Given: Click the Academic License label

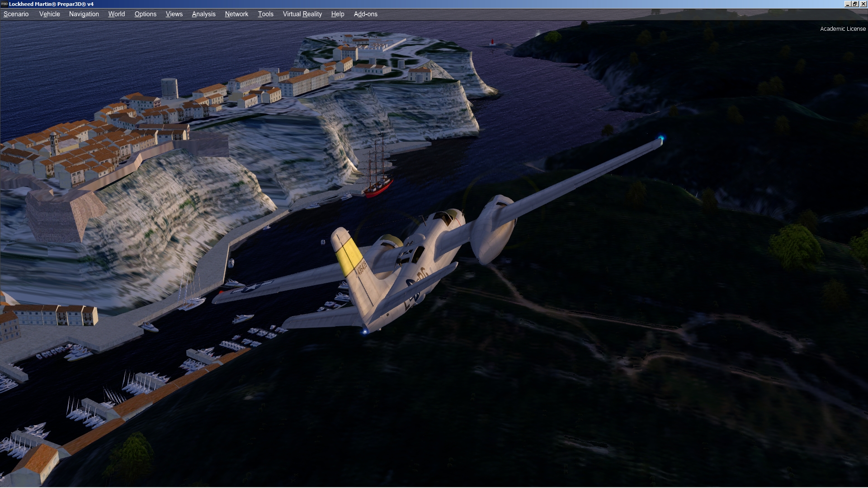Looking at the screenshot, I should point(843,28).
